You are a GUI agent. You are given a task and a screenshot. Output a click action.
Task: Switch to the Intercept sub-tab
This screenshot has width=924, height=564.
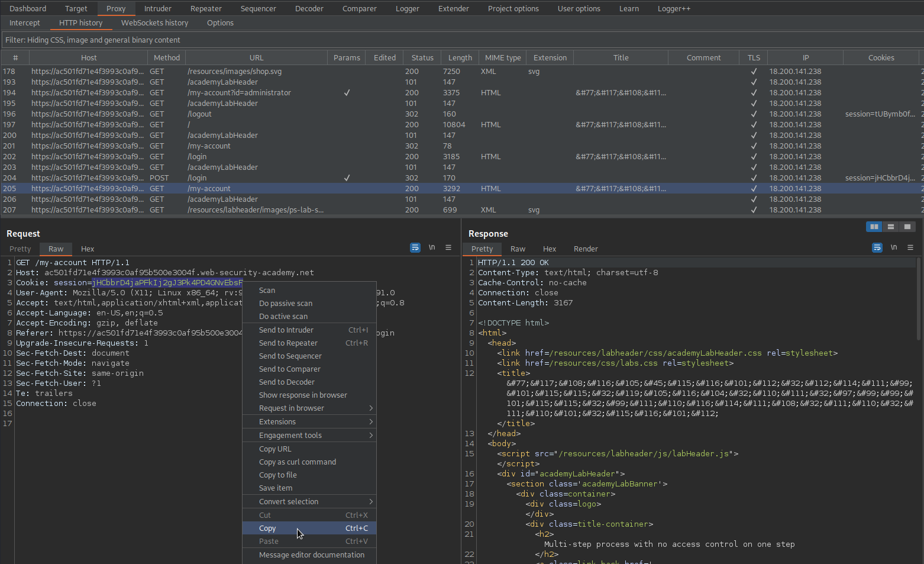point(25,22)
